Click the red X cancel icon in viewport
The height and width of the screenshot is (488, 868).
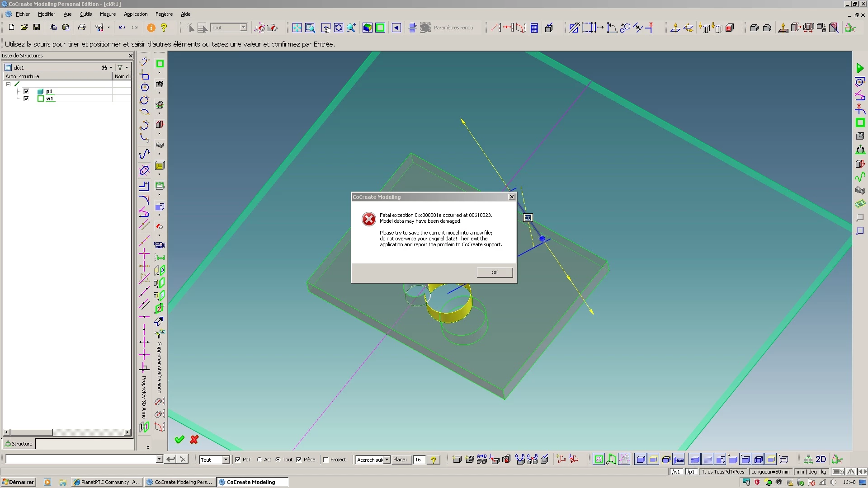[x=194, y=439]
